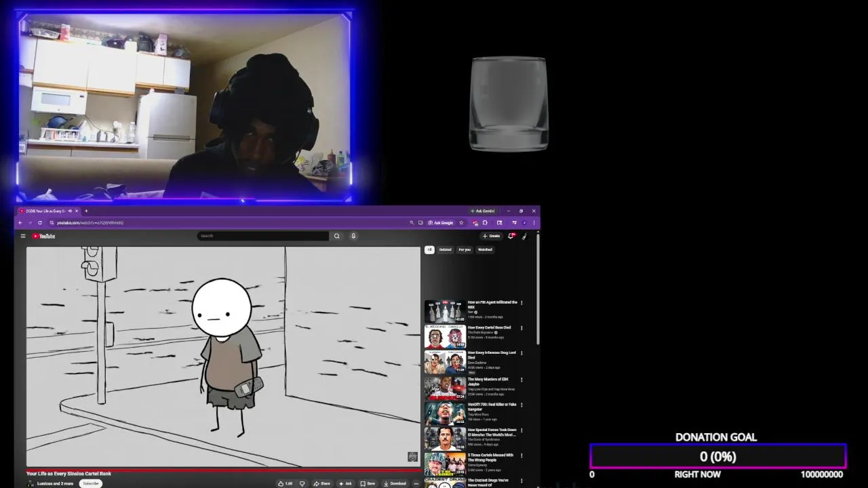Click the Create button on YouTube

492,236
